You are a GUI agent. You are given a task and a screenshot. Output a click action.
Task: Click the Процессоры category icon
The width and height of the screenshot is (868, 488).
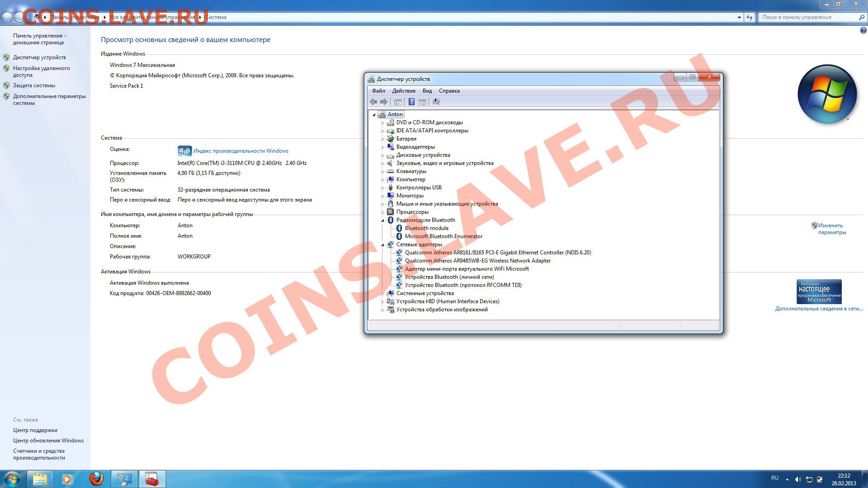[391, 212]
